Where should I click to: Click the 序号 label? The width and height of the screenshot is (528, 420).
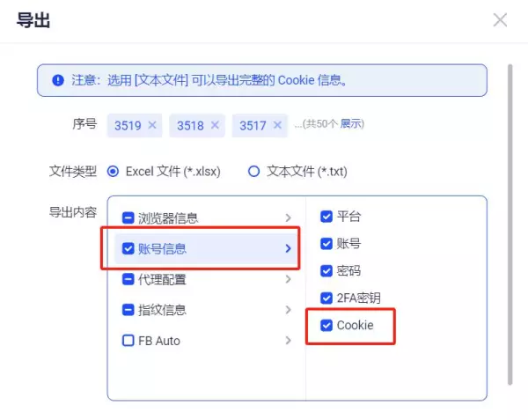(x=84, y=124)
